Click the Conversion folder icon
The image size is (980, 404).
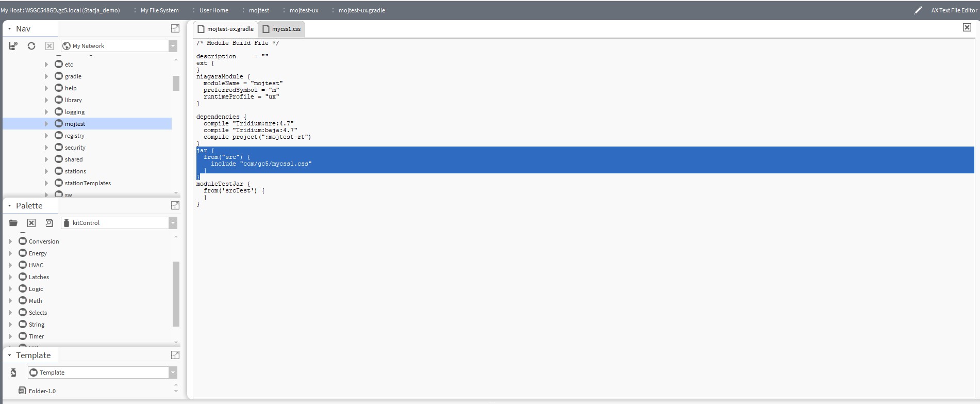point(23,241)
